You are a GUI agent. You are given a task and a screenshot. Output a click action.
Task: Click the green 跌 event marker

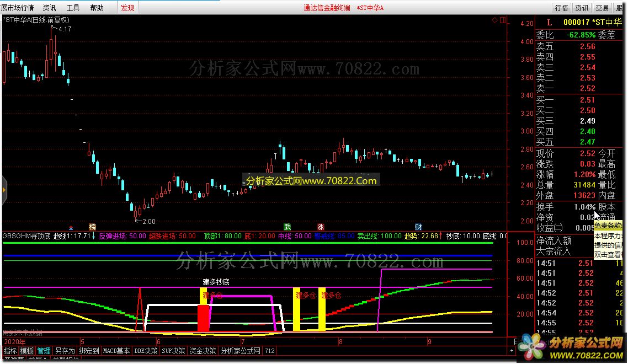click(x=287, y=227)
